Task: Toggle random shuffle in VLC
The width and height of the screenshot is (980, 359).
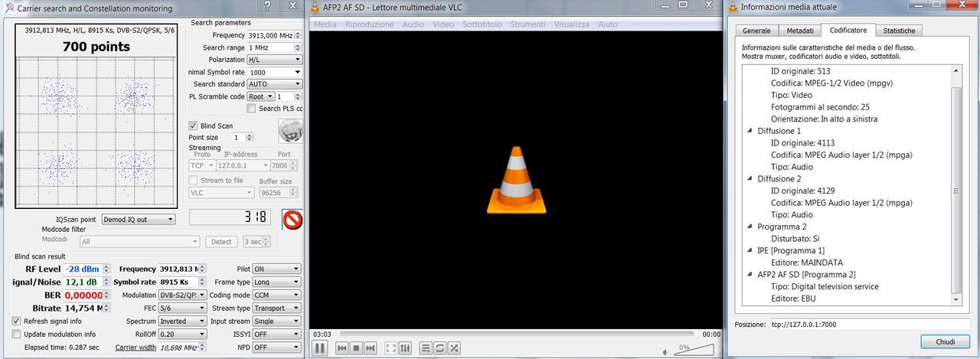Action: (454, 348)
